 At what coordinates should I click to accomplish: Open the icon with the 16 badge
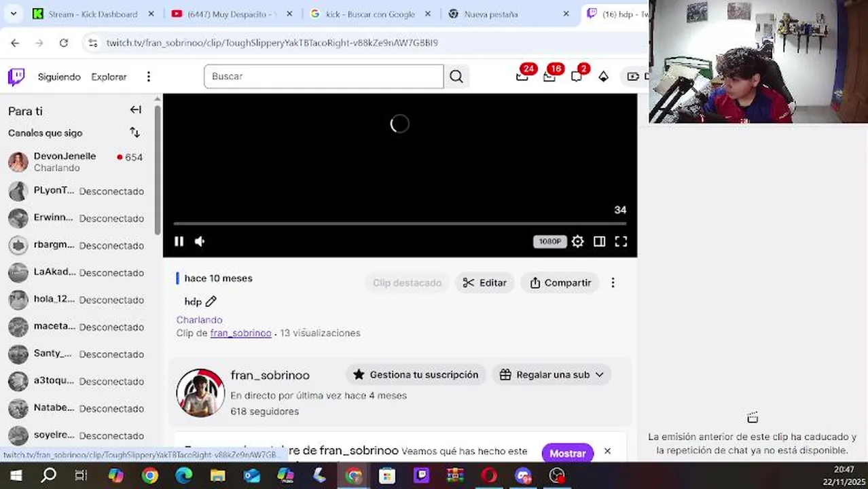pos(549,76)
